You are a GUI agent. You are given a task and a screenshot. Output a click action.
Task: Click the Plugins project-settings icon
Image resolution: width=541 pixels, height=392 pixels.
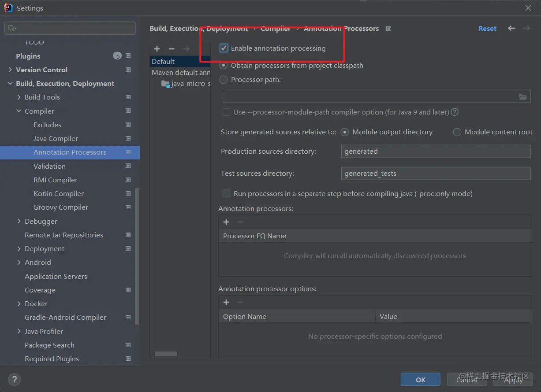(x=128, y=56)
